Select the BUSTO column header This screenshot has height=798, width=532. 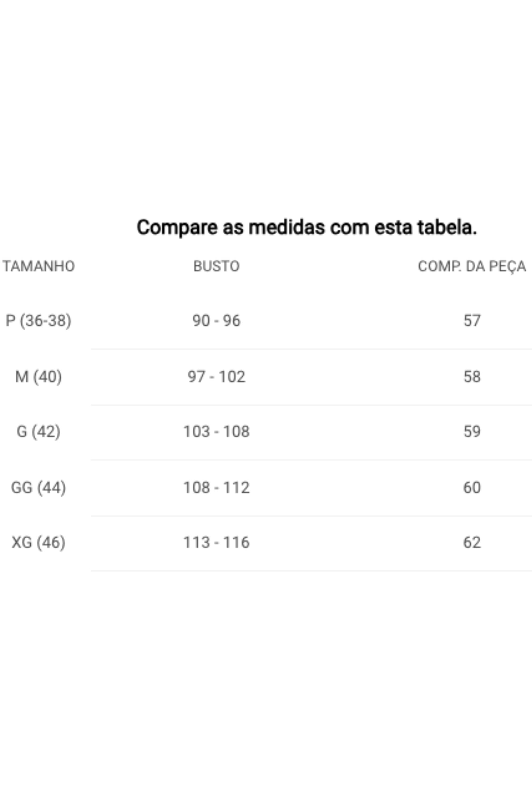217,266
